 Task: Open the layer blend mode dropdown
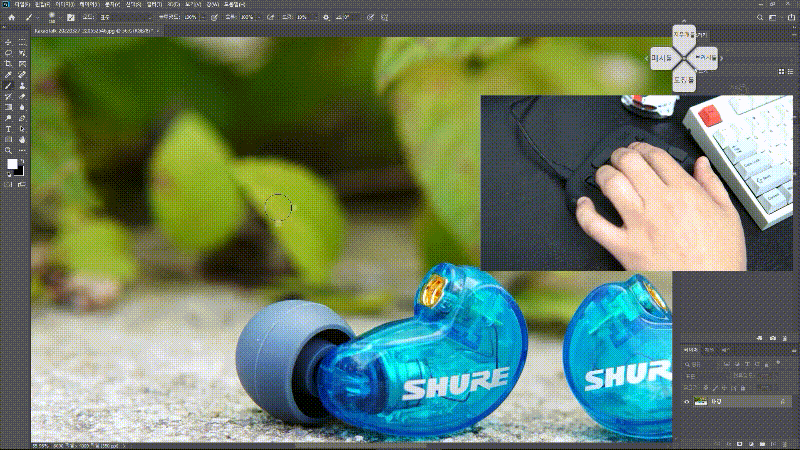pyautogui.click(x=707, y=376)
